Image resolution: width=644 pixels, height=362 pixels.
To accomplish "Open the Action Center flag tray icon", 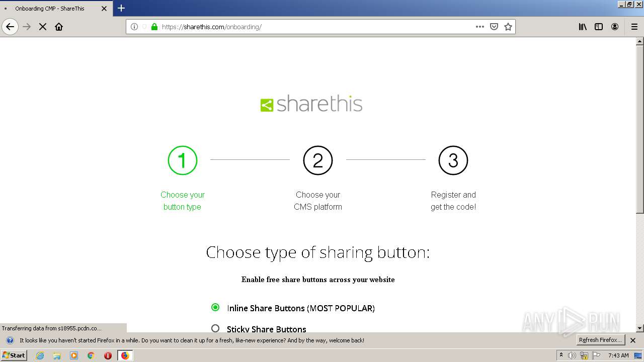I will point(596,355).
